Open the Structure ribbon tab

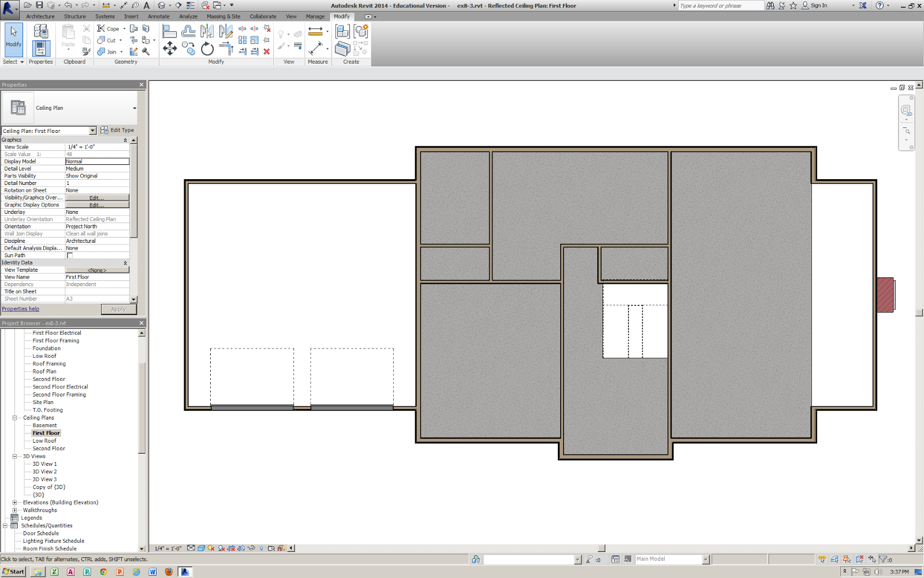click(x=74, y=16)
